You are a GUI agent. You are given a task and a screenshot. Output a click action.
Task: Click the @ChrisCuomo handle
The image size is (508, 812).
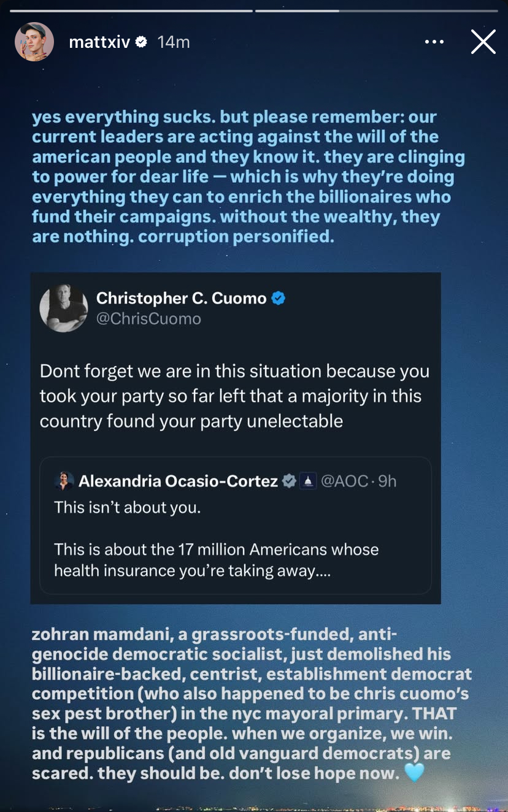[x=148, y=320]
